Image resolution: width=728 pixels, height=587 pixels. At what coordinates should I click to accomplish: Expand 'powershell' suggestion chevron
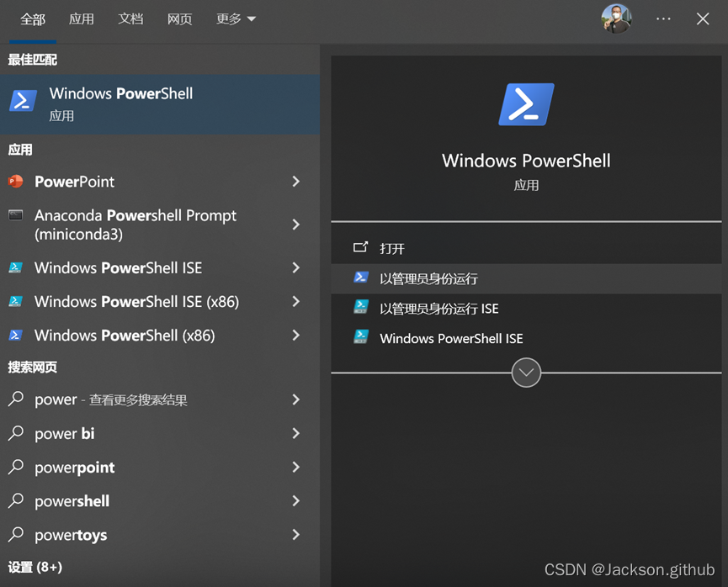click(x=295, y=500)
